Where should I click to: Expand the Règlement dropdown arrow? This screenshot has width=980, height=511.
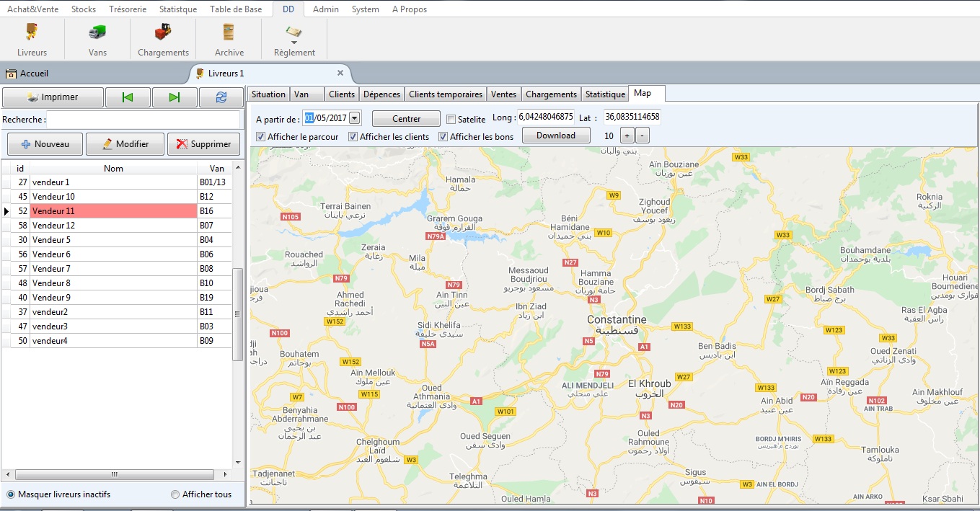tap(294, 43)
